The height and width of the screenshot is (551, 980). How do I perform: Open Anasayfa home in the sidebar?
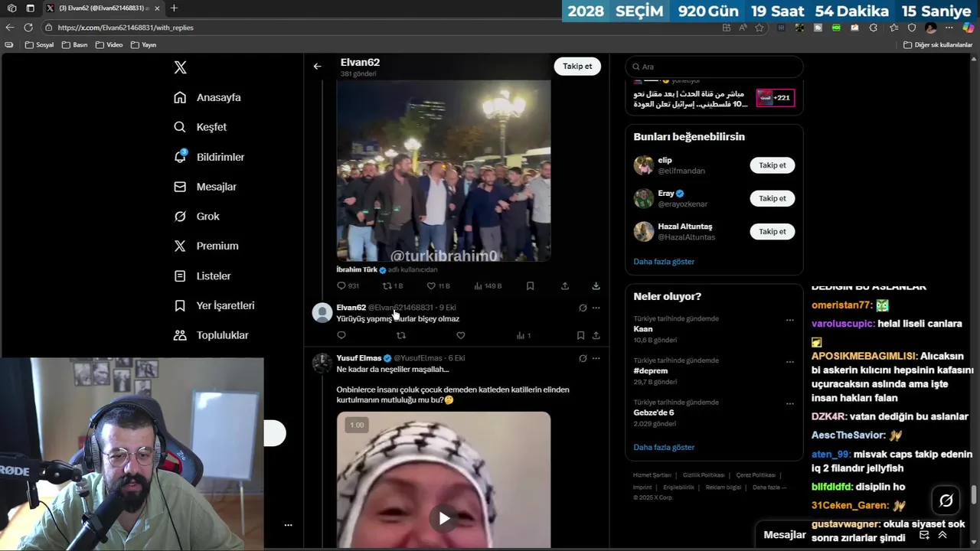click(x=207, y=97)
